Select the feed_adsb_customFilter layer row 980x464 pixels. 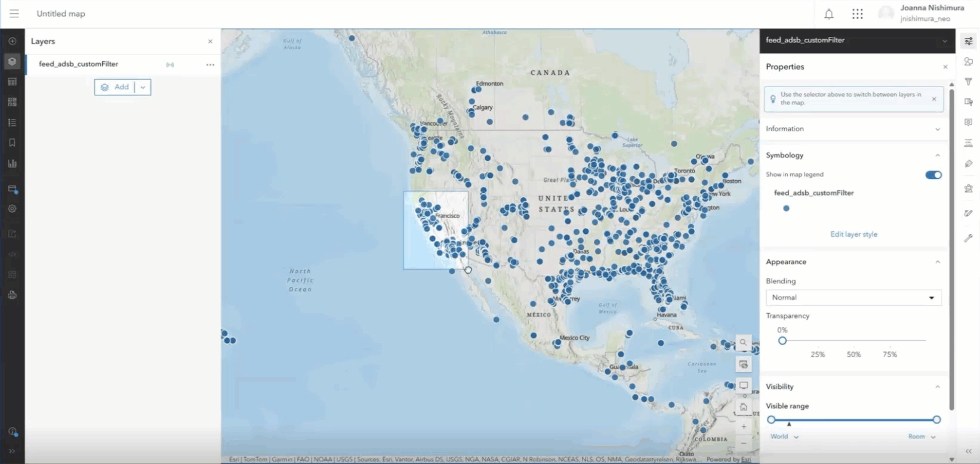click(x=123, y=64)
